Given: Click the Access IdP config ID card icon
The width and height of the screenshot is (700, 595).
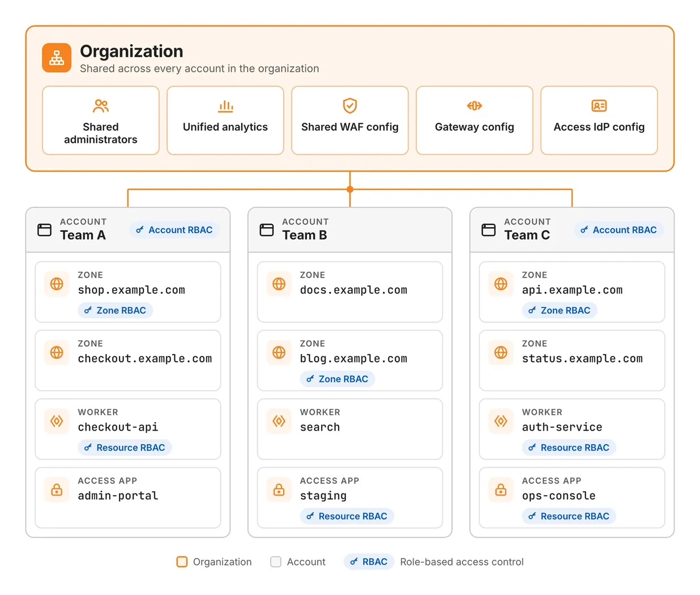Looking at the screenshot, I should (x=599, y=106).
